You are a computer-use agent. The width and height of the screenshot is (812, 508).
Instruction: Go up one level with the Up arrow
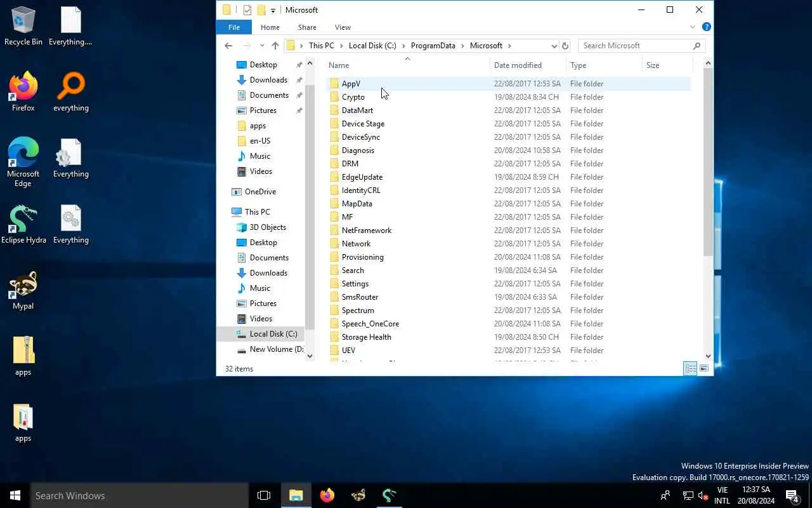[x=275, y=46]
